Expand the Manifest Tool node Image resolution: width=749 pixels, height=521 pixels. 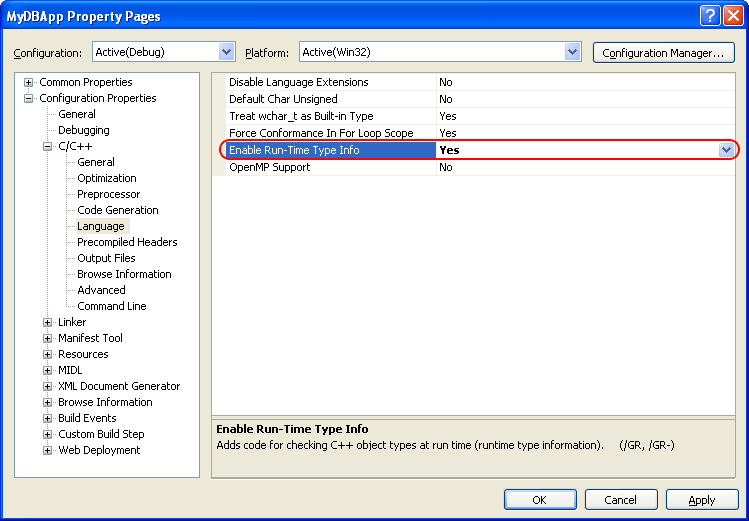(48, 338)
